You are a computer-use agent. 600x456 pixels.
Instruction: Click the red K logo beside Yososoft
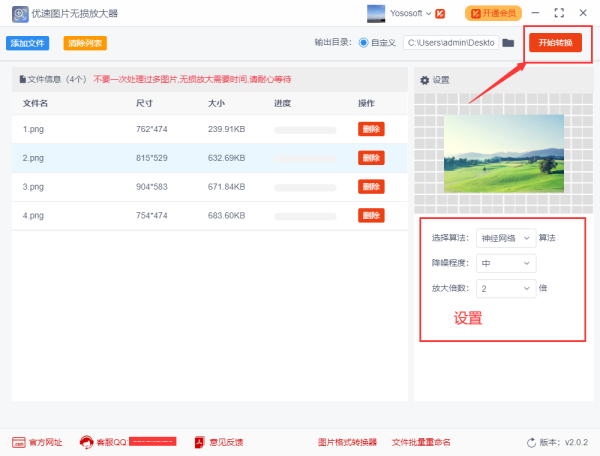tap(439, 13)
